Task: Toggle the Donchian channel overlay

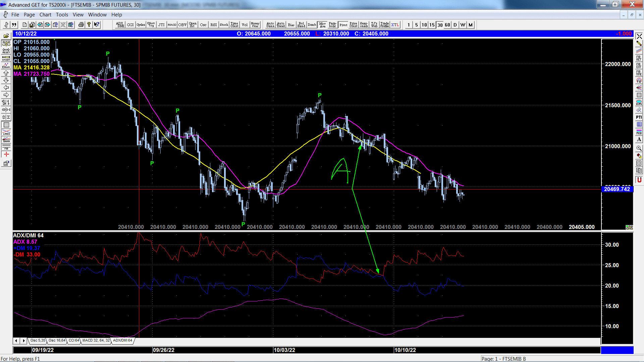Action: click(312, 25)
